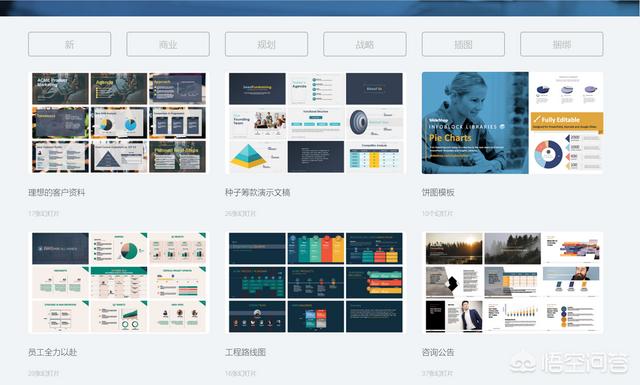Click the 工程路线图 title link
This screenshot has width=640, height=385.
coord(245,352)
